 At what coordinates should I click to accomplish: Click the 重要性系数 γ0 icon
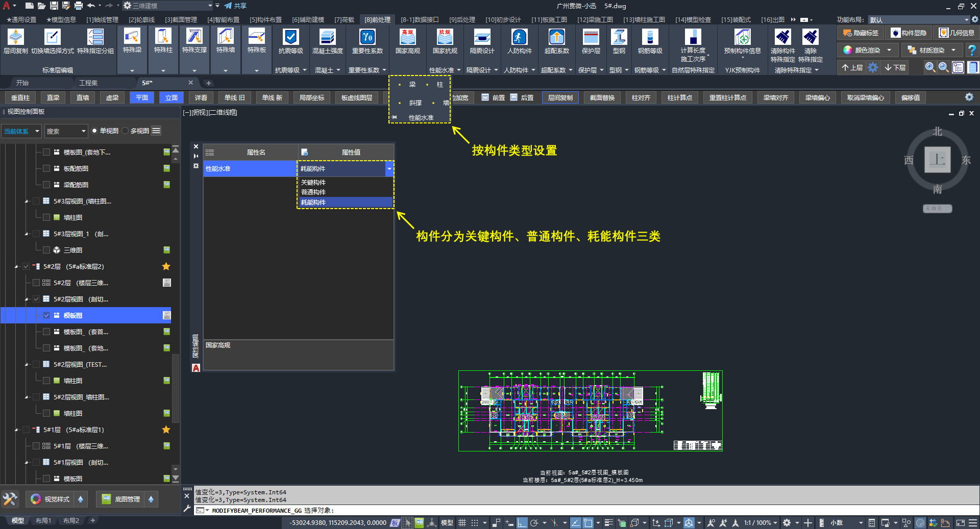pyautogui.click(x=367, y=37)
